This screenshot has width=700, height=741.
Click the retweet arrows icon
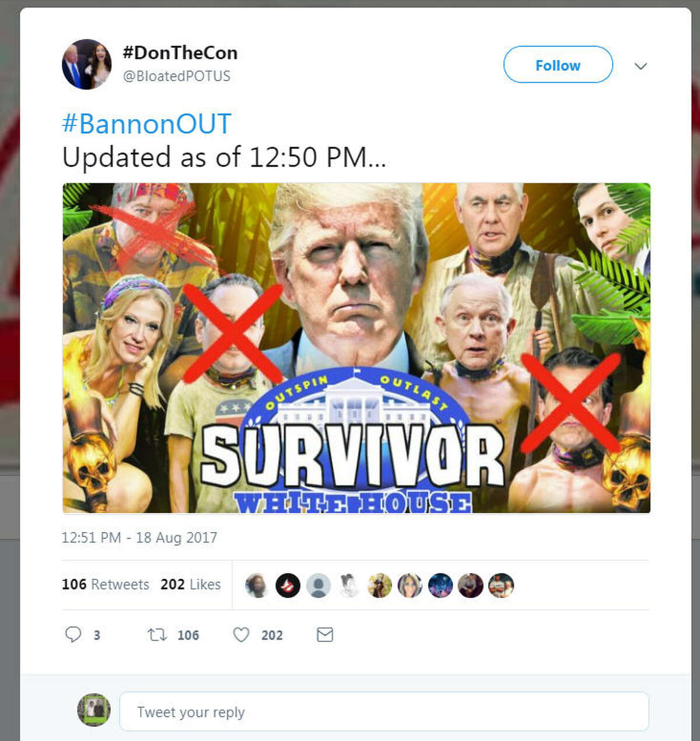click(157, 634)
